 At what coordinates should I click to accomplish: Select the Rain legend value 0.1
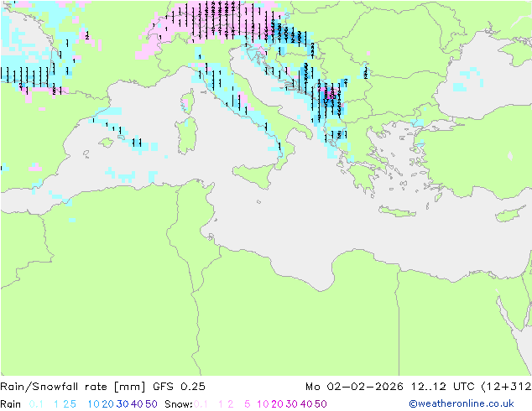click(36, 404)
